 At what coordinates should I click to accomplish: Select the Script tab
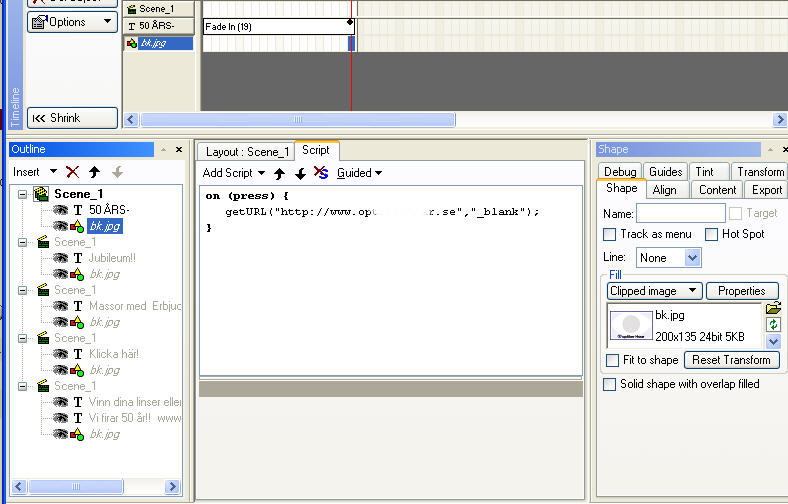pyautogui.click(x=316, y=150)
